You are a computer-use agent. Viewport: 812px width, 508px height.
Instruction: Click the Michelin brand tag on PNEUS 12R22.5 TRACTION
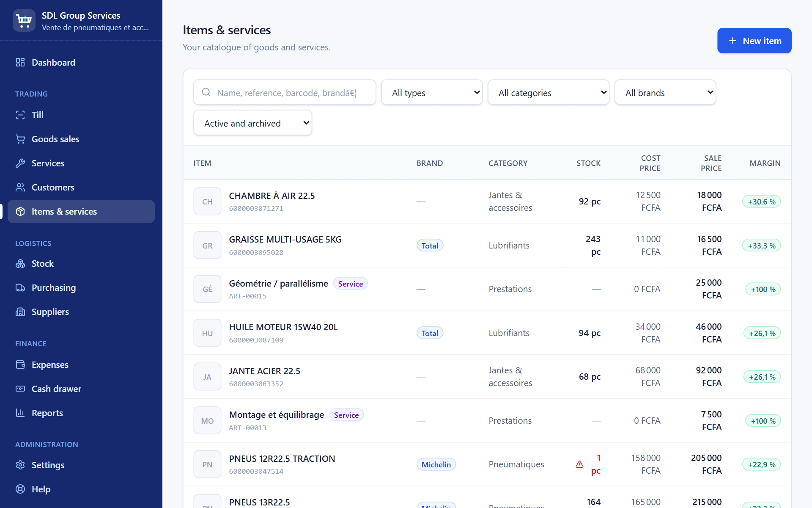(436, 464)
